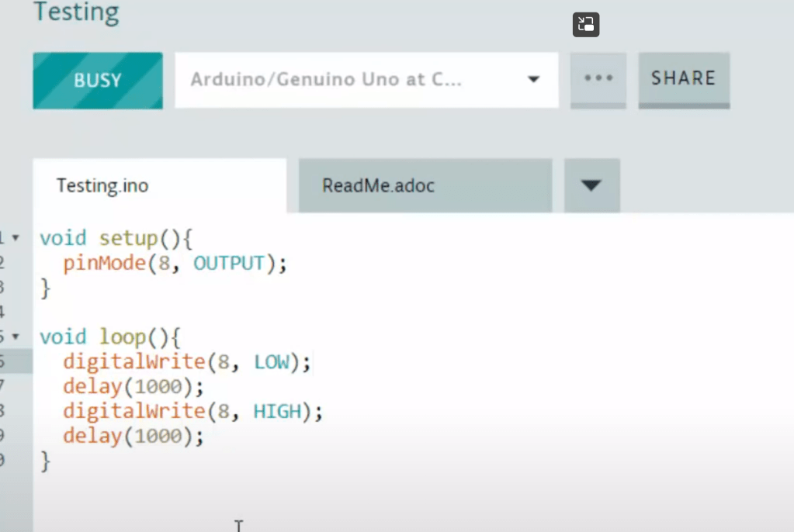Click the OUTPUT keyword in setup
Image resolution: width=794 pixels, height=532 pixels.
click(x=229, y=264)
